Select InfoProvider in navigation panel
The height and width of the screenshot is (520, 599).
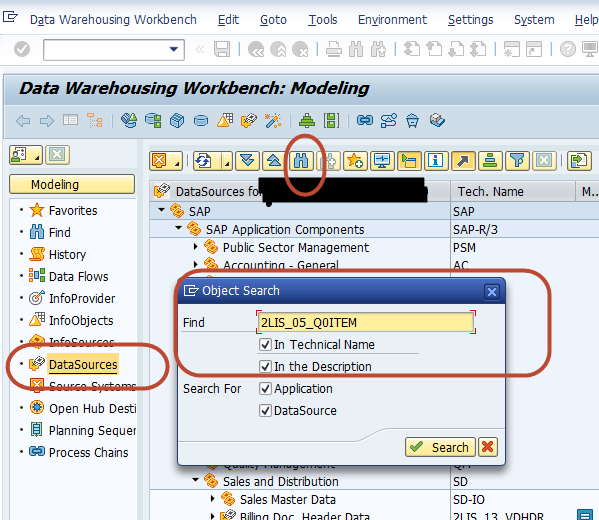tap(82, 298)
